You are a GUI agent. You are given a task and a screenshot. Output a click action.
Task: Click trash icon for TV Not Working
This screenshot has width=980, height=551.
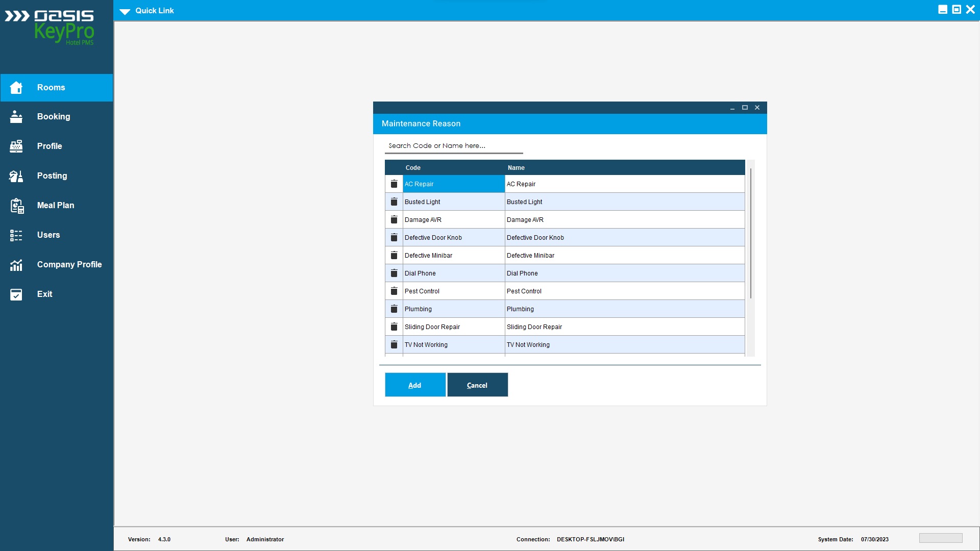click(x=394, y=345)
